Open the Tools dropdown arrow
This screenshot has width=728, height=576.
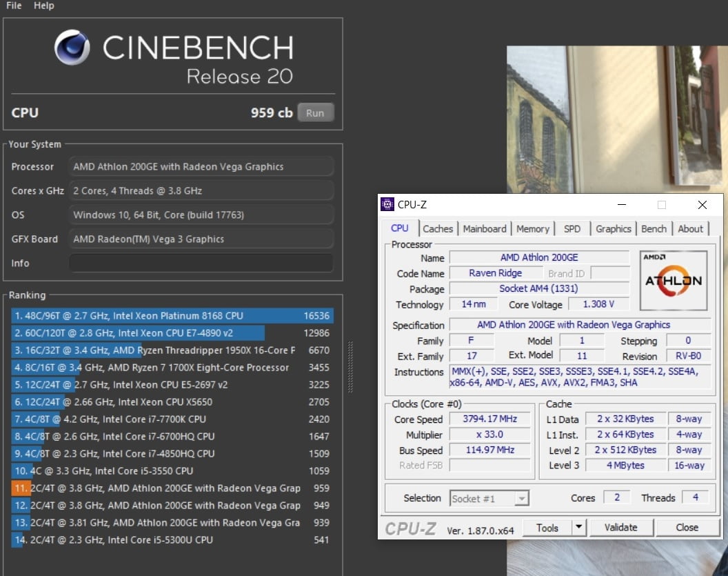(578, 528)
